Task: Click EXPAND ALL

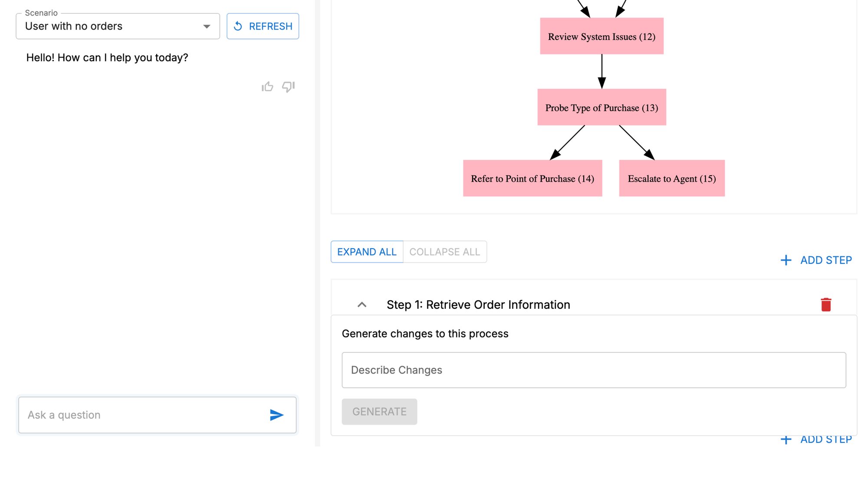Action: coord(367,252)
